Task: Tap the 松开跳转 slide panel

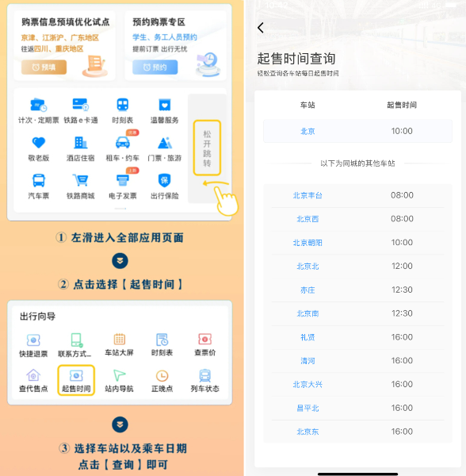Action: (x=207, y=148)
